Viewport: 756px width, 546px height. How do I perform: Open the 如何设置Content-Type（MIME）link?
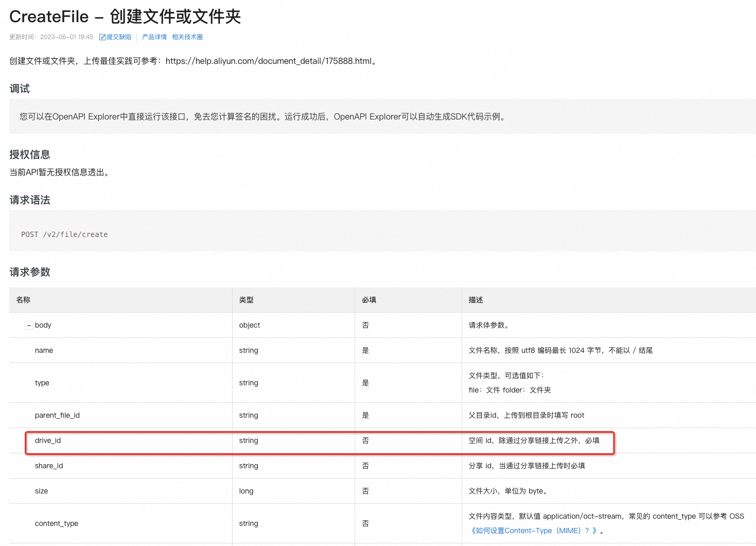pos(534,531)
